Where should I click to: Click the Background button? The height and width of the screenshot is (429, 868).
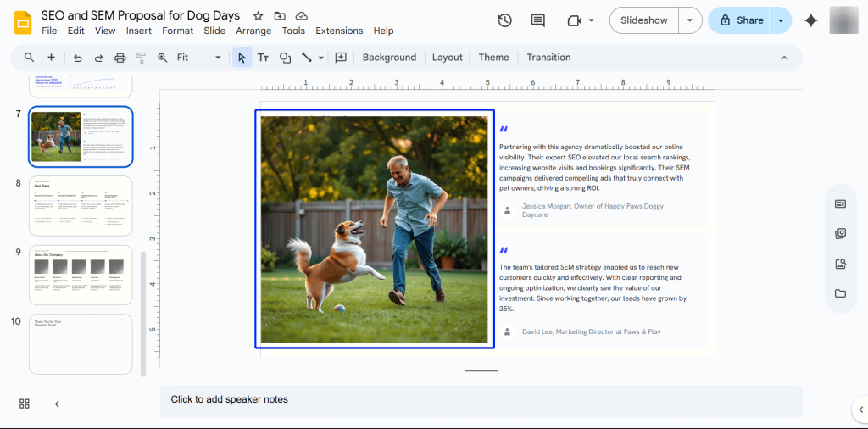(389, 58)
